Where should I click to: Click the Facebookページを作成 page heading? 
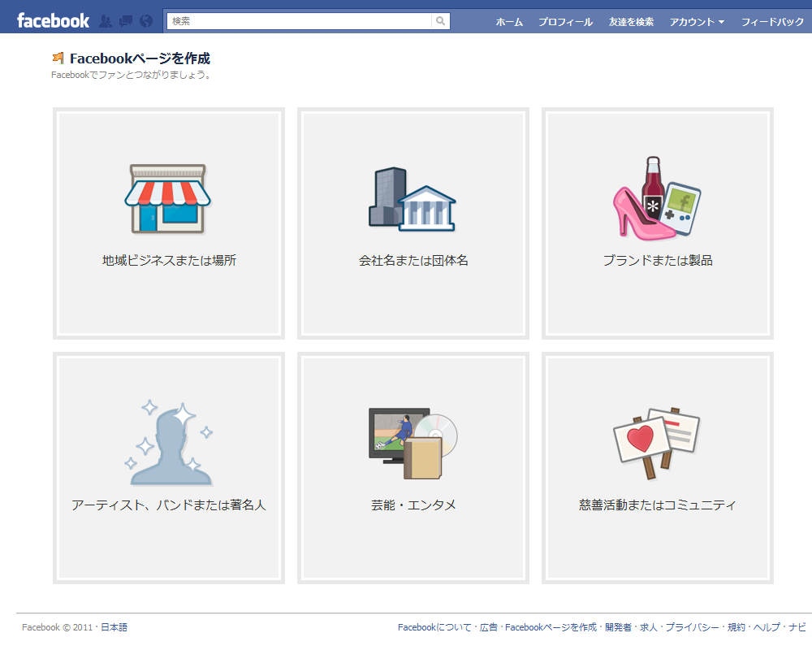pos(140,58)
